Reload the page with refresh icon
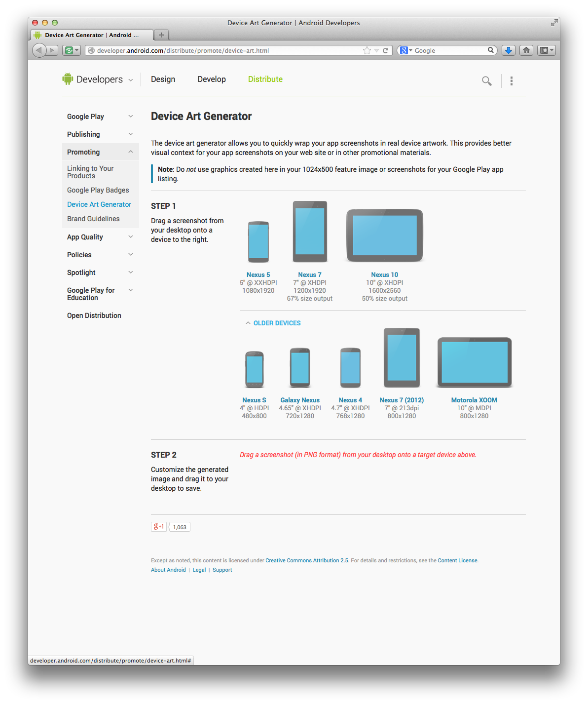This screenshot has width=588, height=704. coord(386,50)
